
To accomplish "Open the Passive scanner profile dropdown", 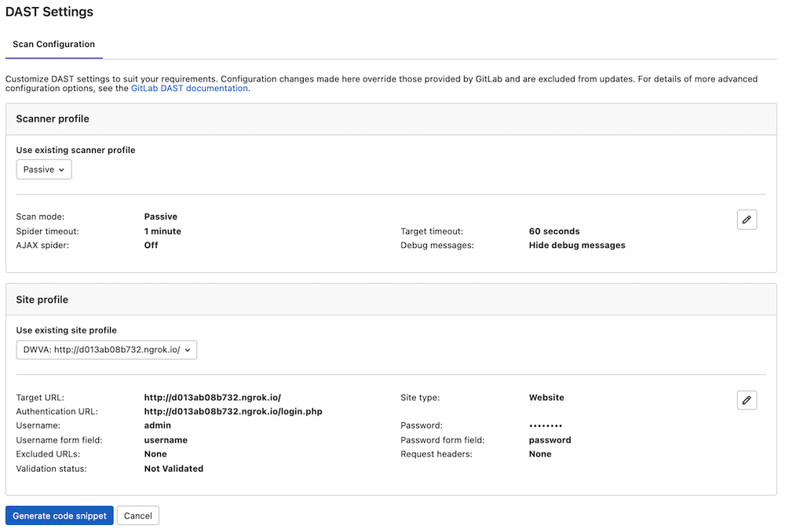I will (43, 169).
